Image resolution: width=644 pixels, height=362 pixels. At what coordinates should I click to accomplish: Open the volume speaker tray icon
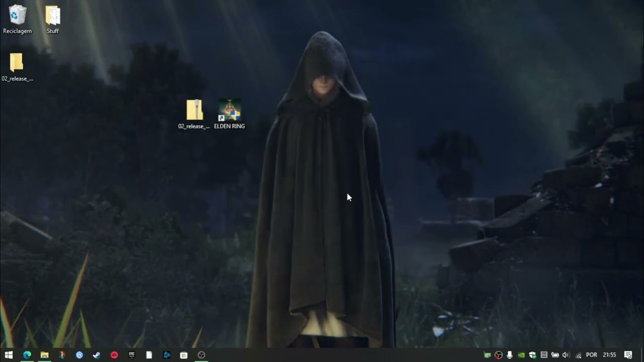[x=566, y=355]
